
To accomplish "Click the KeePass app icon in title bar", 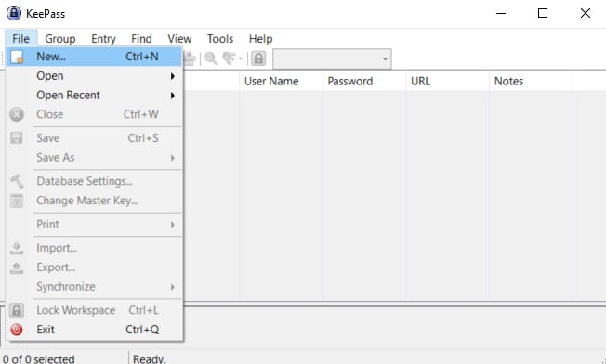I will [14, 13].
